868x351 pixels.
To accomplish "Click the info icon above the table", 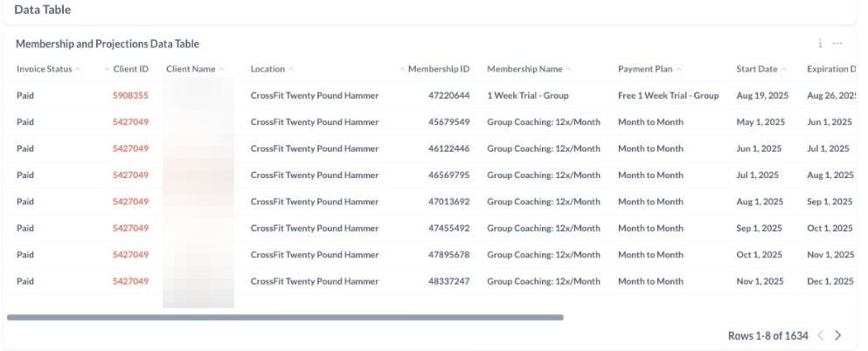I will tap(819, 44).
